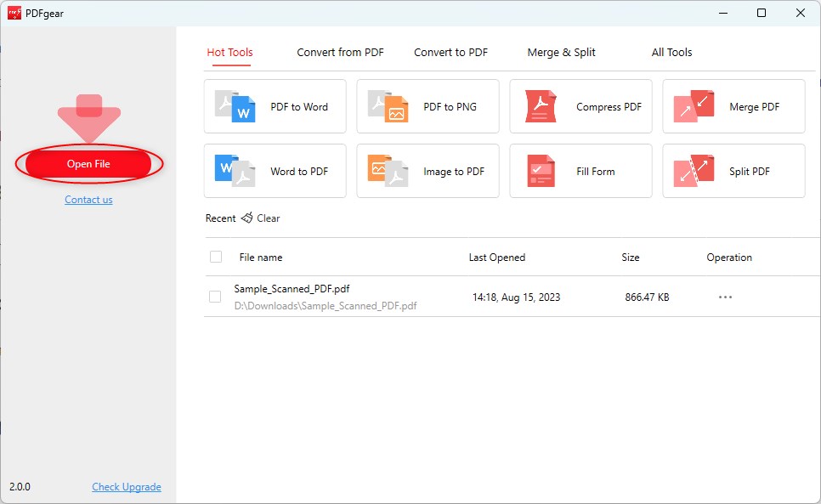Click the File name column header
The height and width of the screenshot is (504, 821).
[x=261, y=257]
